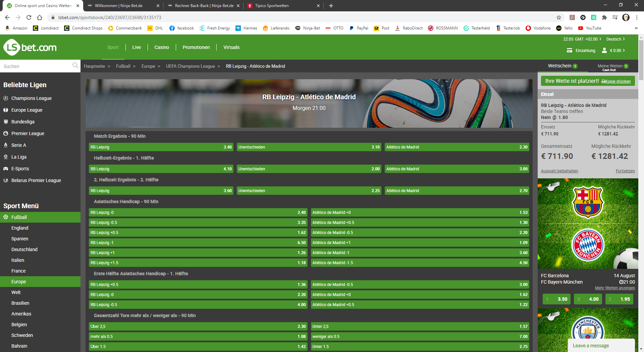The height and width of the screenshot is (352, 644).
Task: Click the FC Barcelona crest image
Action: (588, 202)
